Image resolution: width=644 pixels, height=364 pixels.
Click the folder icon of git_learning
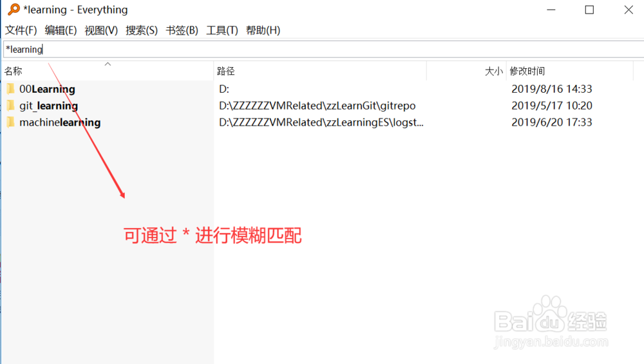coord(11,106)
